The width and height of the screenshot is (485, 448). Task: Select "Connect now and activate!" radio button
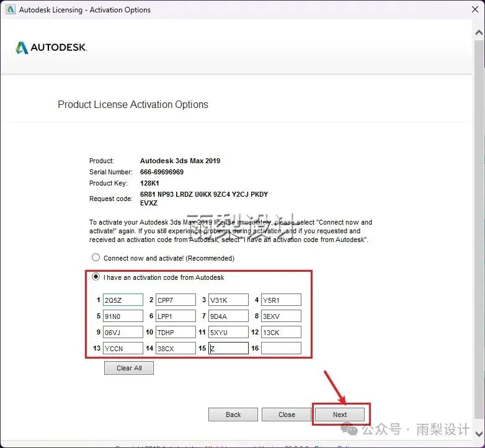96,258
